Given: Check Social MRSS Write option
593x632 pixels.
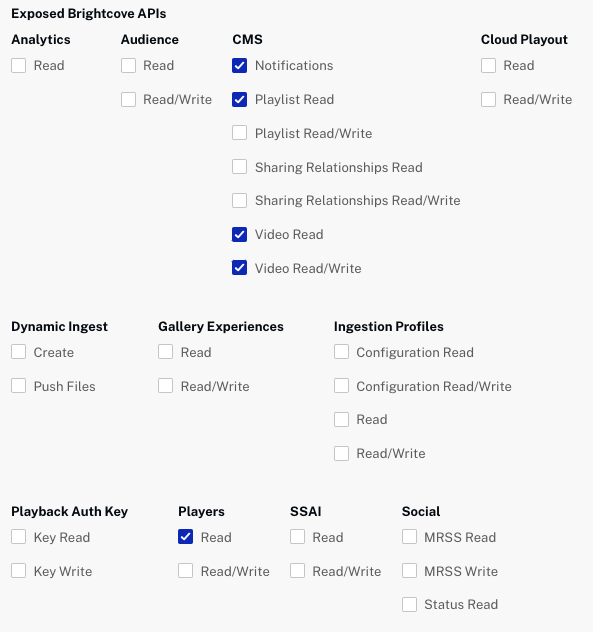Looking at the screenshot, I should 409,571.
